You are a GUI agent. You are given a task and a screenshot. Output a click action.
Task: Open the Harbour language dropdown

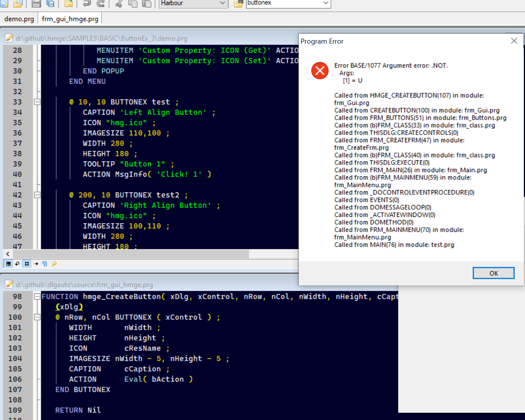(222, 3)
